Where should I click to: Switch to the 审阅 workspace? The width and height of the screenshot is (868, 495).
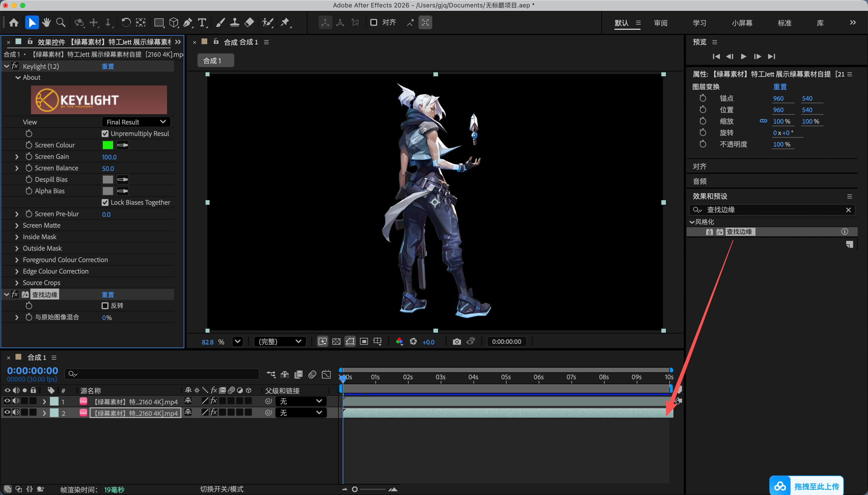(660, 23)
